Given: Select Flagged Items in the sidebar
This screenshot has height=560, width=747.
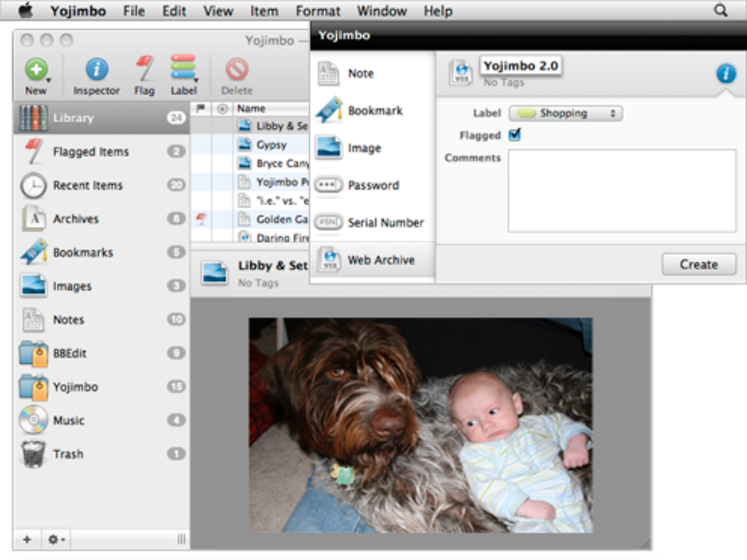Looking at the screenshot, I should (x=91, y=151).
